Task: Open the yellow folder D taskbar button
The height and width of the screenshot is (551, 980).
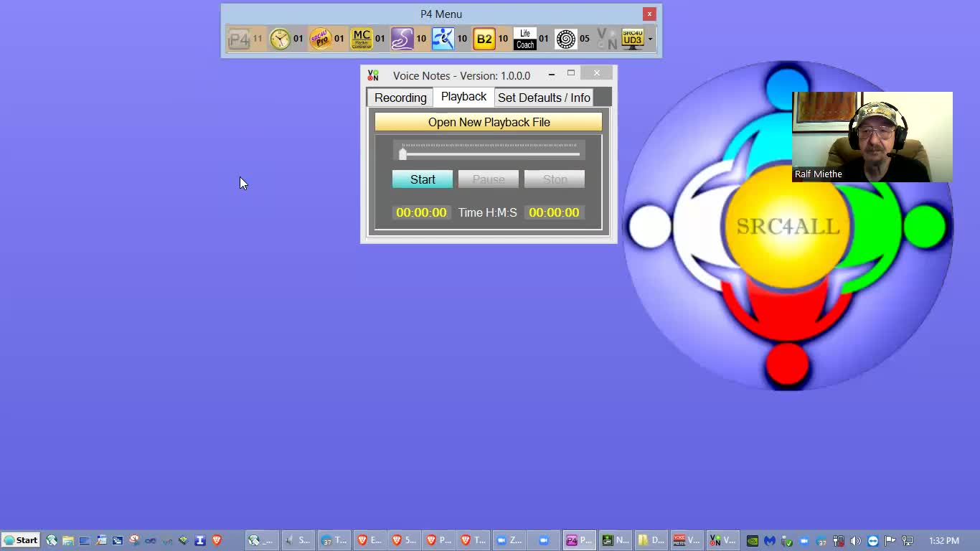Action: pos(651,540)
